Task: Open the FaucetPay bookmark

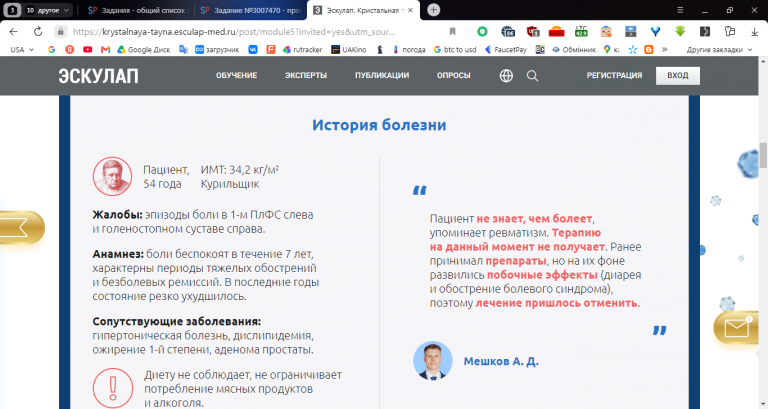Action: tap(505, 49)
